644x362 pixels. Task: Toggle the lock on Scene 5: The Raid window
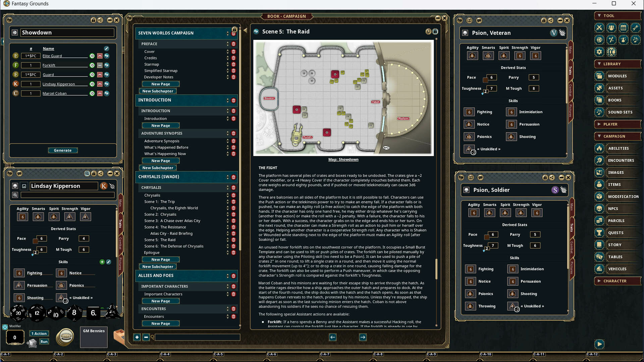coord(436,32)
